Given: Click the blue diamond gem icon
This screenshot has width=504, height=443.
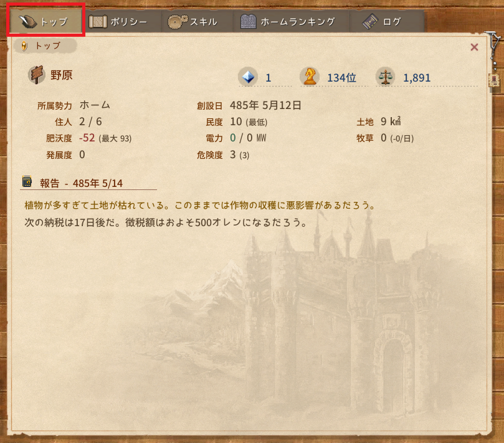Looking at the screenshot, I should 248,77.
